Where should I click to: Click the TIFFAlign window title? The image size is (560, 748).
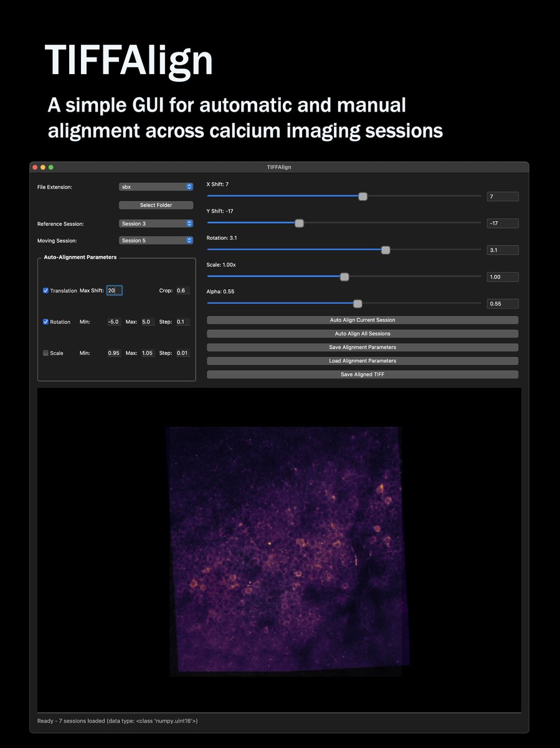(x=279, y=167)
